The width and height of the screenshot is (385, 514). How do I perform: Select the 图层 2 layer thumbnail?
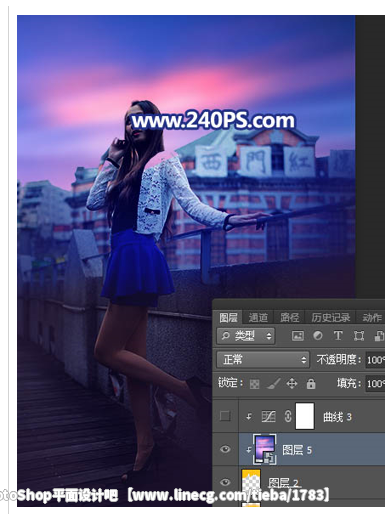pos(251,482)
